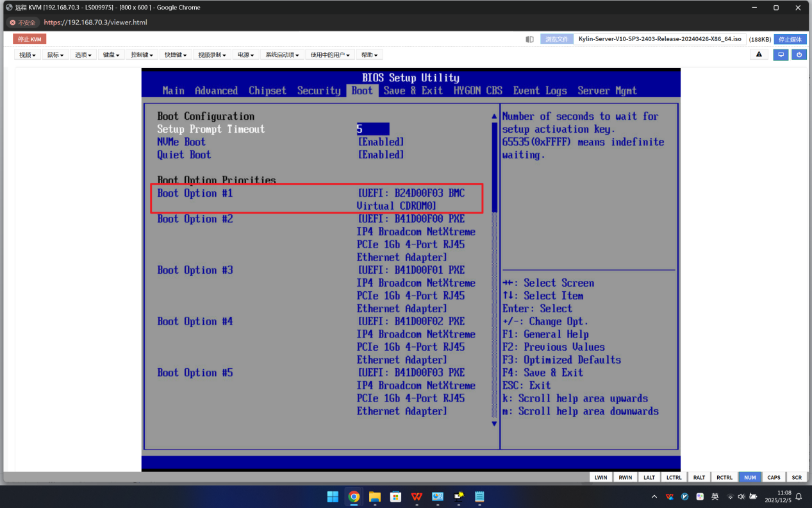Click the ISO file name field
This screenshot has width=812, height=508.
(x=659, y=39)
